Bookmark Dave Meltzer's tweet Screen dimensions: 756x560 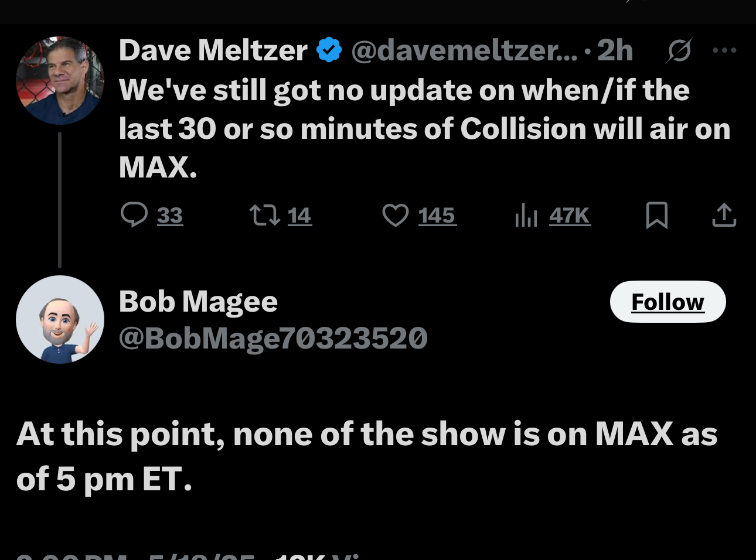click(656, 215)
